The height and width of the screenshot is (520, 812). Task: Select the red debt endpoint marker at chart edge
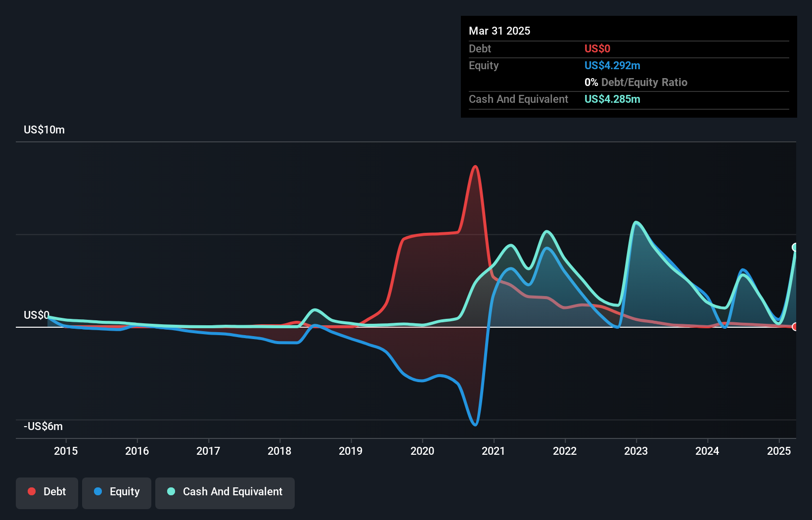795,327
